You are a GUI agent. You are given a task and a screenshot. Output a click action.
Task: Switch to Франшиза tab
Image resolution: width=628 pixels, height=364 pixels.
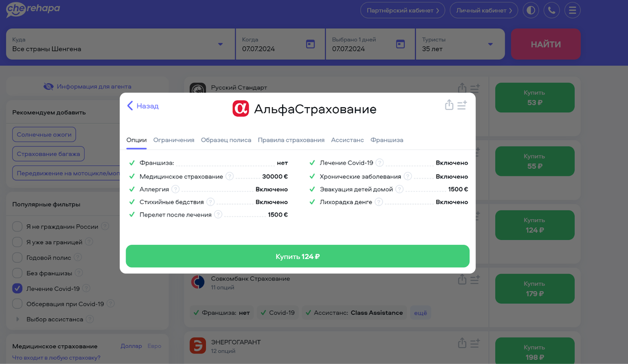pyautogui.click(x=387, y=140)
